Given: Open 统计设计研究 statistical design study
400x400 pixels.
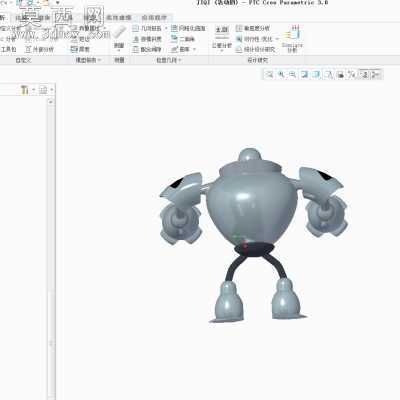Looking at the screenshot, I should pyautogui.click(x=256, y=49).
